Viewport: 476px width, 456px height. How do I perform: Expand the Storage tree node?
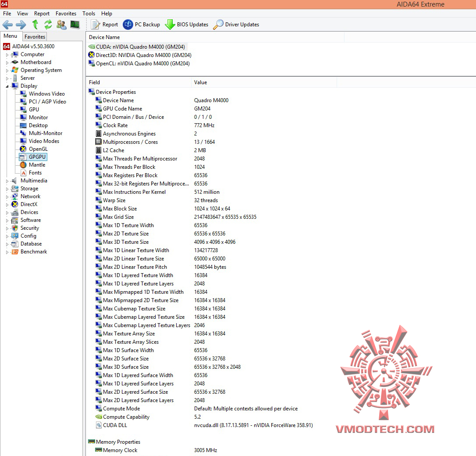[7, 189]
